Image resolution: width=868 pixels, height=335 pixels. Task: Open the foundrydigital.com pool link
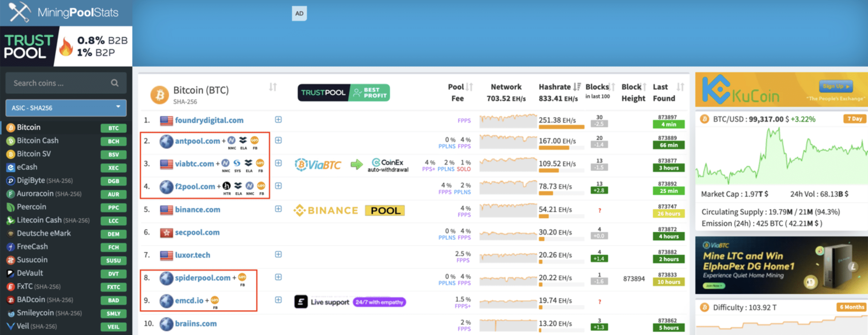click(209, 121)
